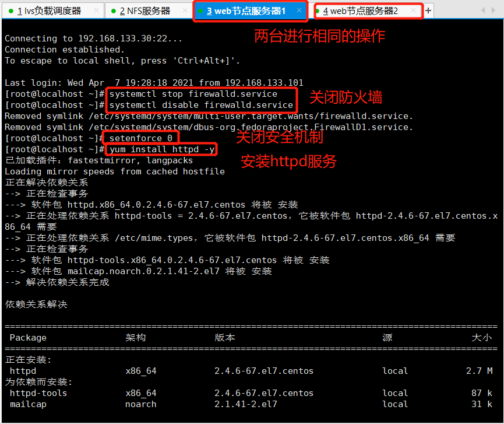Click the '为依赖而安装:' label
Image resolution: width=504 pixels, height=424 pixels.
coord(38,382)
